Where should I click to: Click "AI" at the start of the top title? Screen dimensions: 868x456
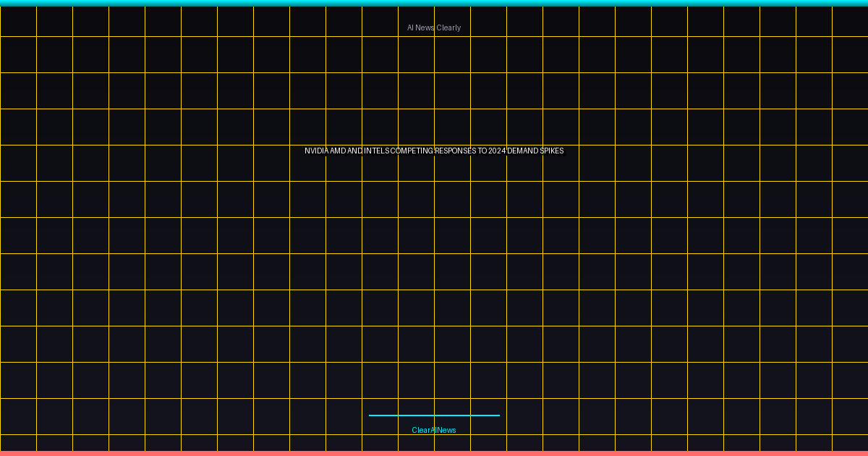coord(410,28)
